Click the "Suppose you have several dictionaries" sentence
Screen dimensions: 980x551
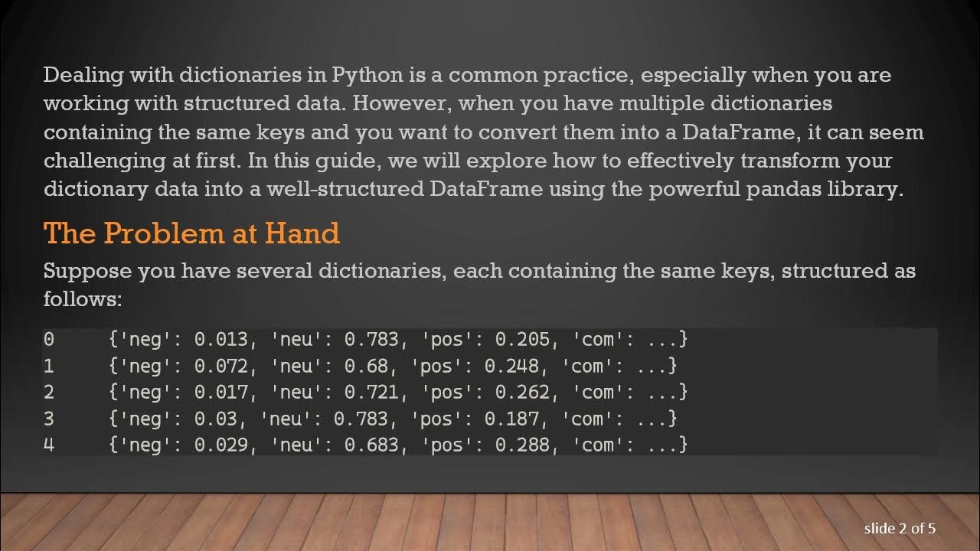point(479,271)
